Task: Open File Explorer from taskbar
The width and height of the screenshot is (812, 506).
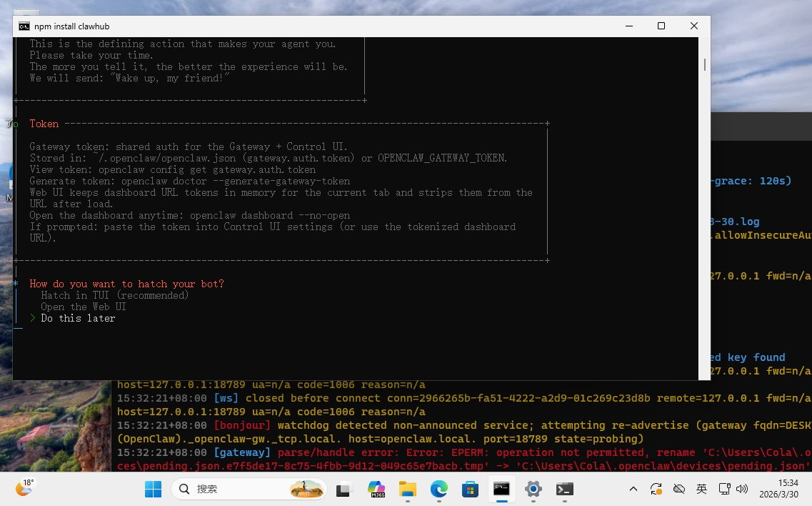Action: [408, 489]
